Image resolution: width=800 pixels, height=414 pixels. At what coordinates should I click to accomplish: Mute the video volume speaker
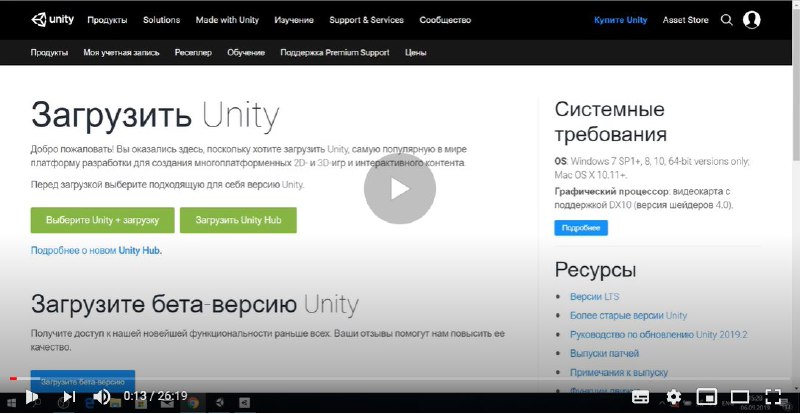click(102, 396)
